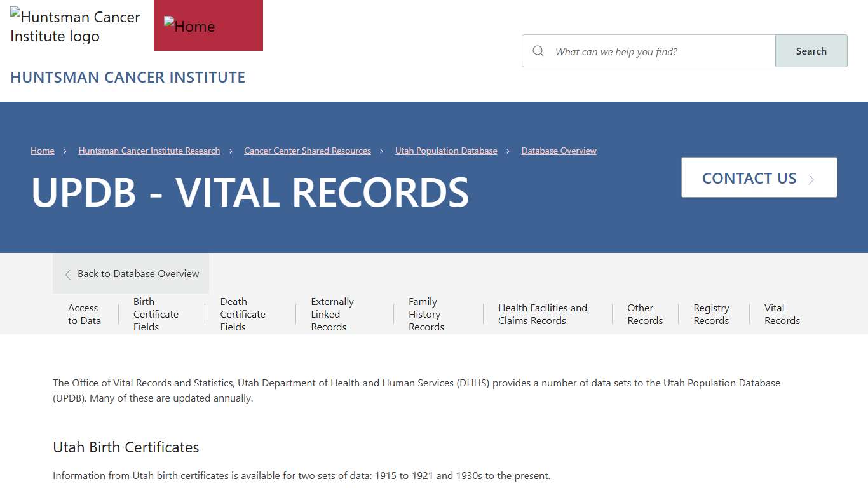The height and width of the screenshot is (488, 868).
Task: Switch to the Registry Records section
Action: click(711, 314)
